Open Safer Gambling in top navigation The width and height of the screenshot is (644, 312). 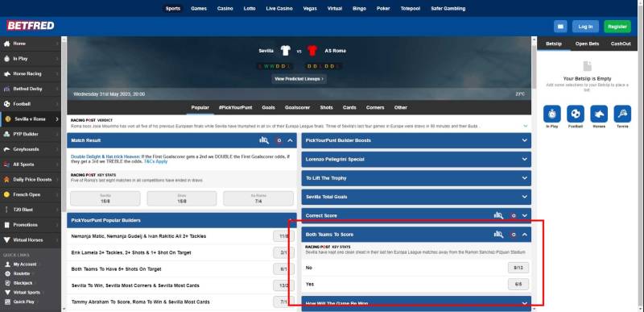pos(448,8)
